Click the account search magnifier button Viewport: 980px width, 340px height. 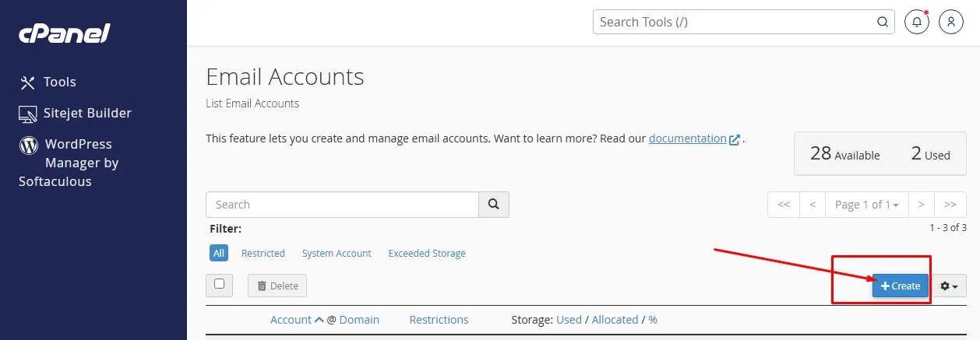click(493, 205)
